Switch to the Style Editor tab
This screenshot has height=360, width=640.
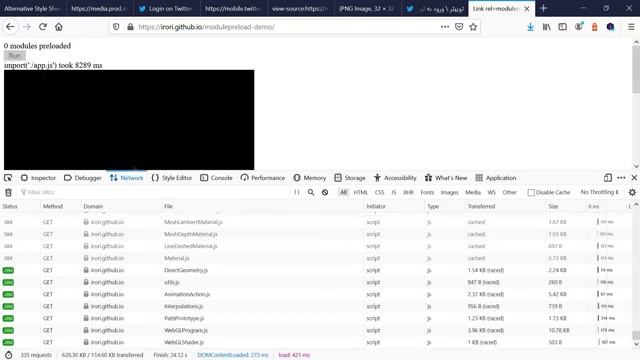click(x=171, y=178)
